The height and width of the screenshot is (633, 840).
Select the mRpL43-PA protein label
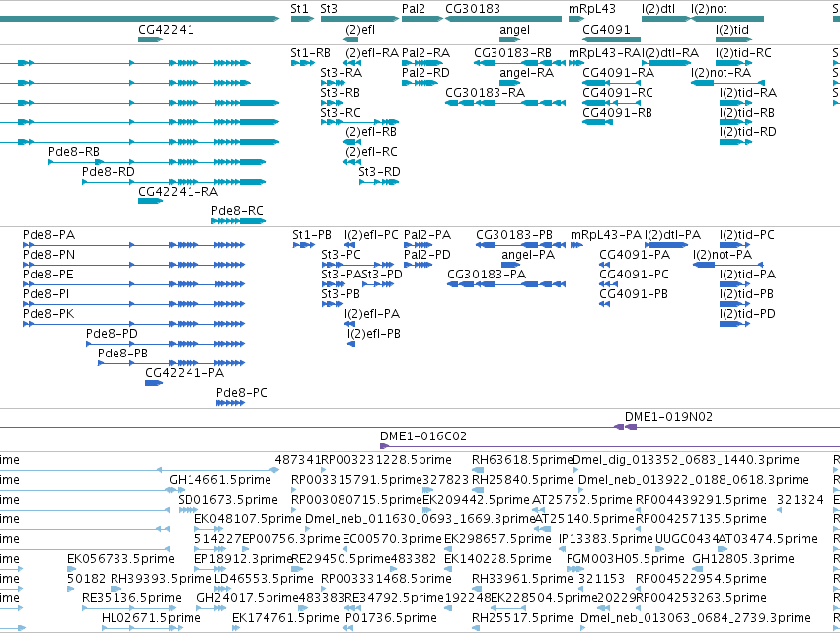(606, 235)
